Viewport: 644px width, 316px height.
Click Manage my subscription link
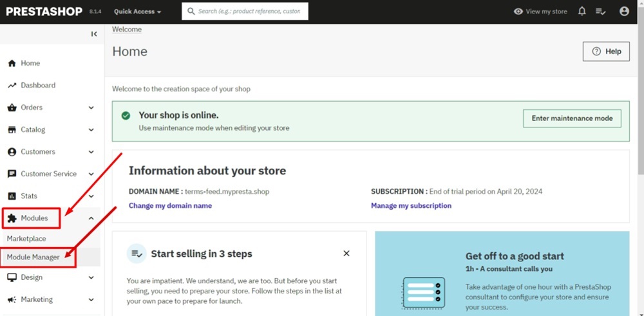411,205
